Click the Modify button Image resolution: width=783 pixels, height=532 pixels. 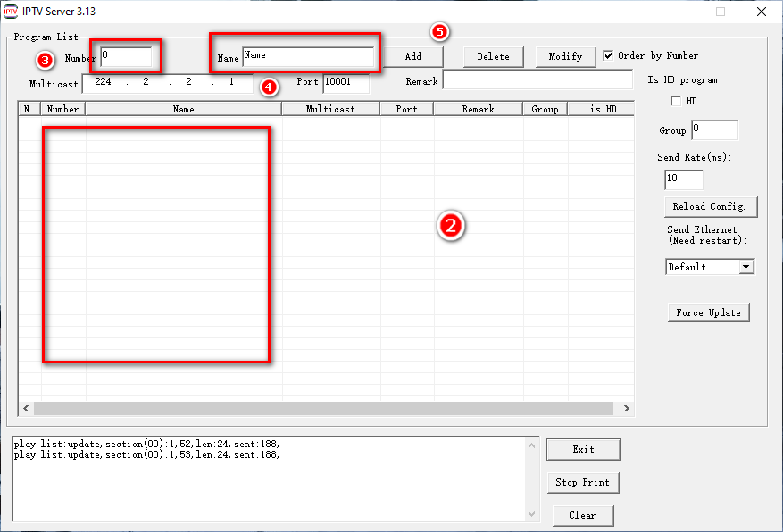565,56
